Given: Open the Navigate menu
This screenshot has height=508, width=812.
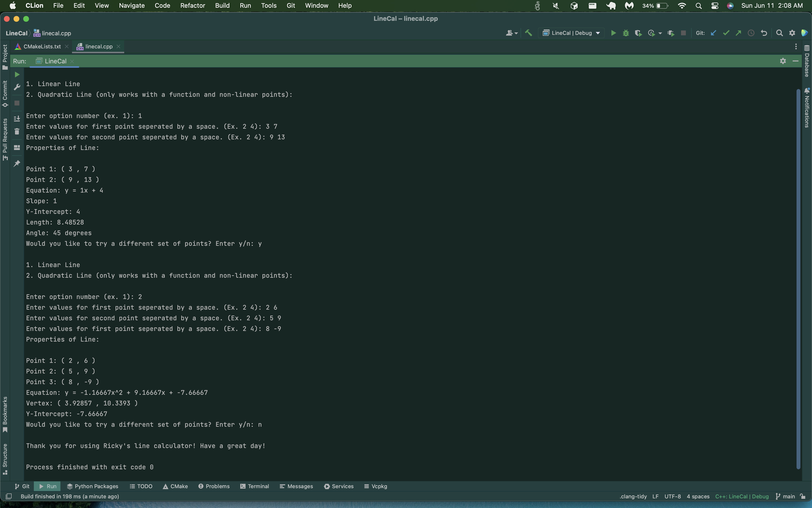Looking at the screenshot, I should tap(131, 5).
